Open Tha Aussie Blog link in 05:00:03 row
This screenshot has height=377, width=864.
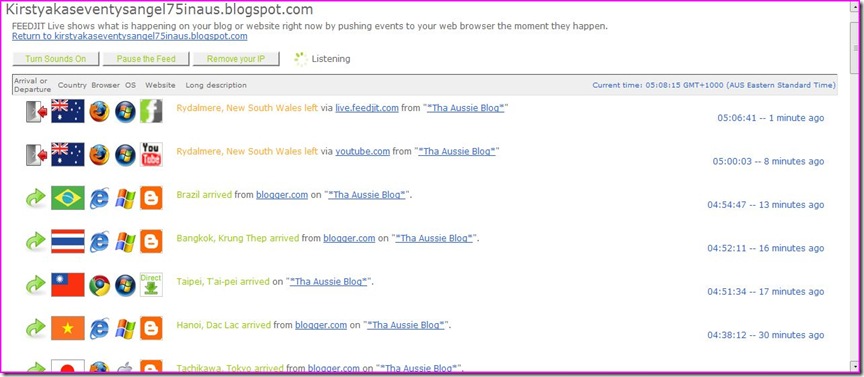pos(457,151)
